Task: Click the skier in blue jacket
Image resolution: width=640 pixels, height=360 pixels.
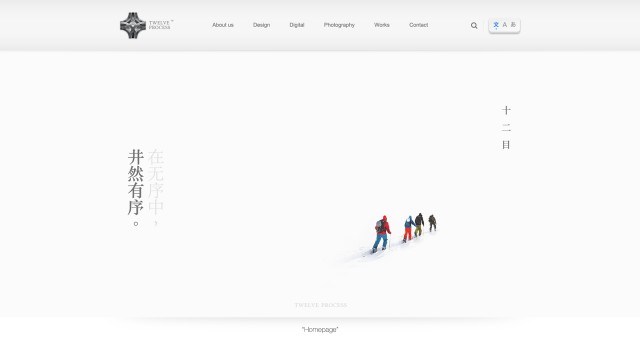Action: 409,229
